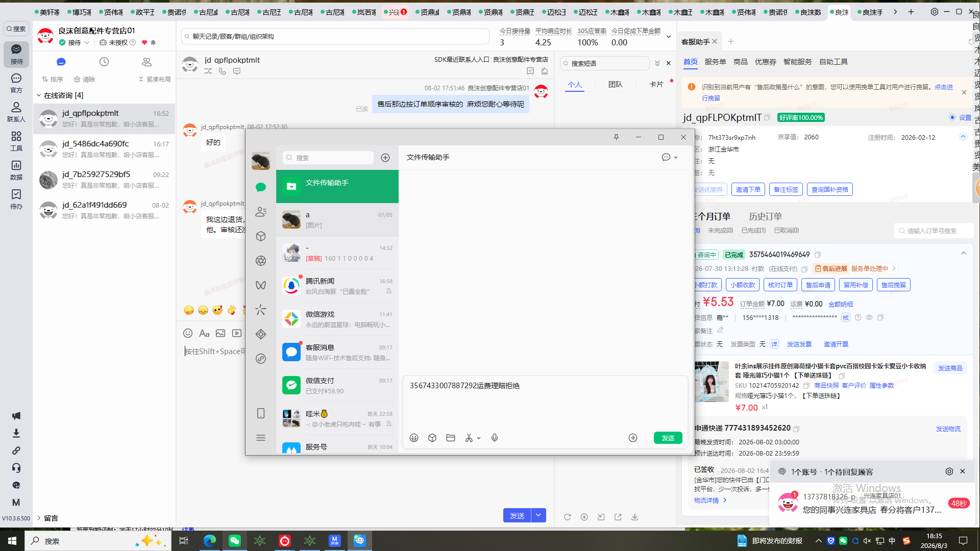Open the 物流详情 link

[710, 500]
